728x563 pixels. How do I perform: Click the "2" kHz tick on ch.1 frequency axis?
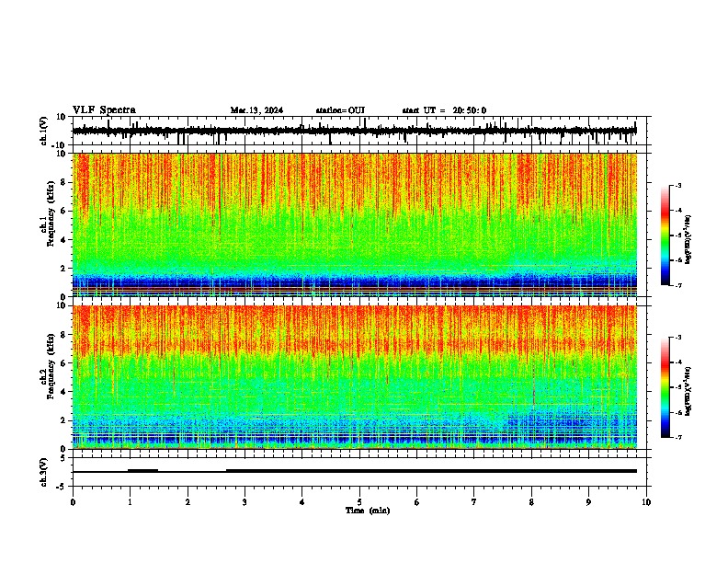click(63, 269)
